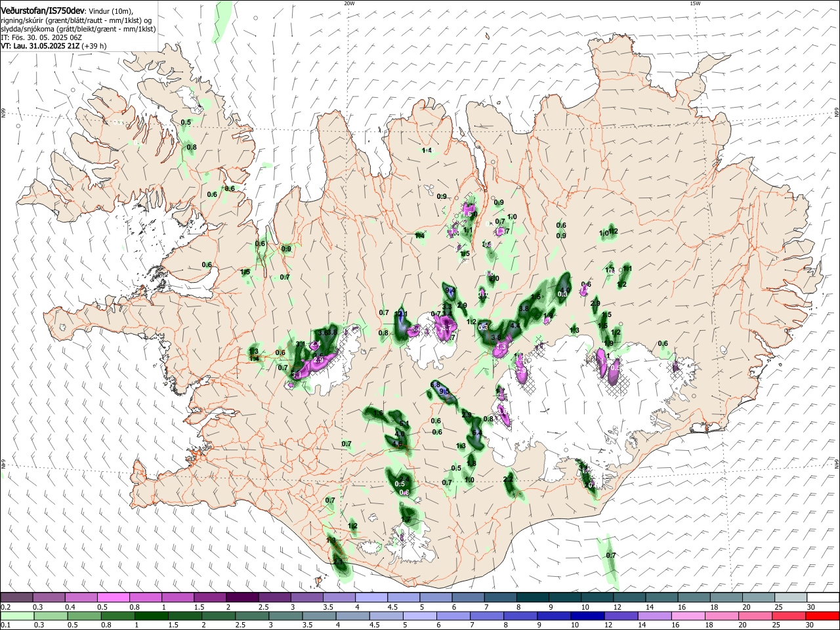Select the bright pink 0.5–0.8 snow legend swatch
The height and width of the screenshot is (630, 840).
114,597
